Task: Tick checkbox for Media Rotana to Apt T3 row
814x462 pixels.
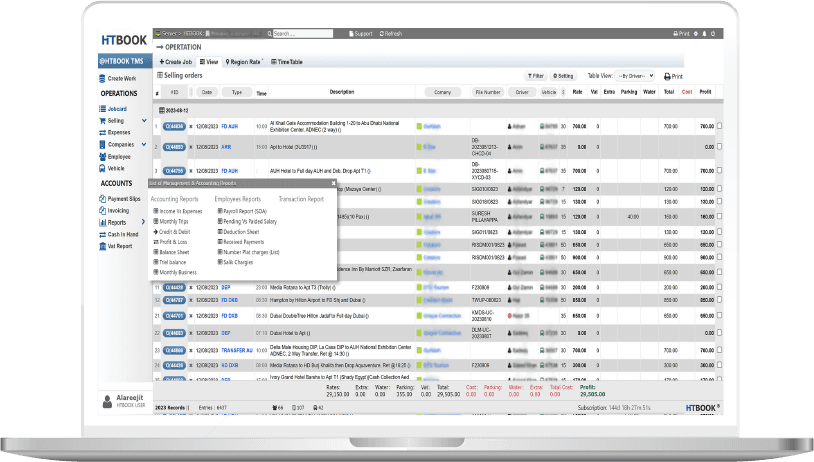Action: pyautogui.click(x=720, y=287)
